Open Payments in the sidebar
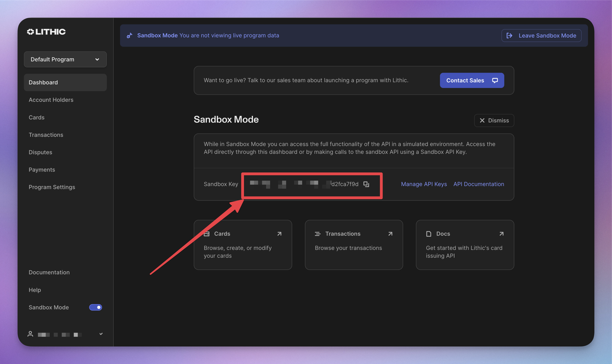The image size is (612, 364). click(x=42, y=170)
